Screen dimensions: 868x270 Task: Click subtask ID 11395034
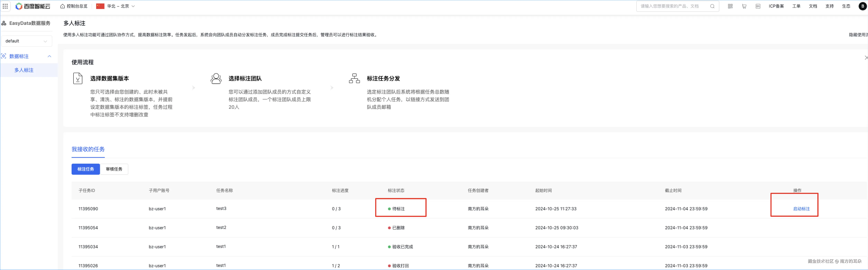click(88, 247)
